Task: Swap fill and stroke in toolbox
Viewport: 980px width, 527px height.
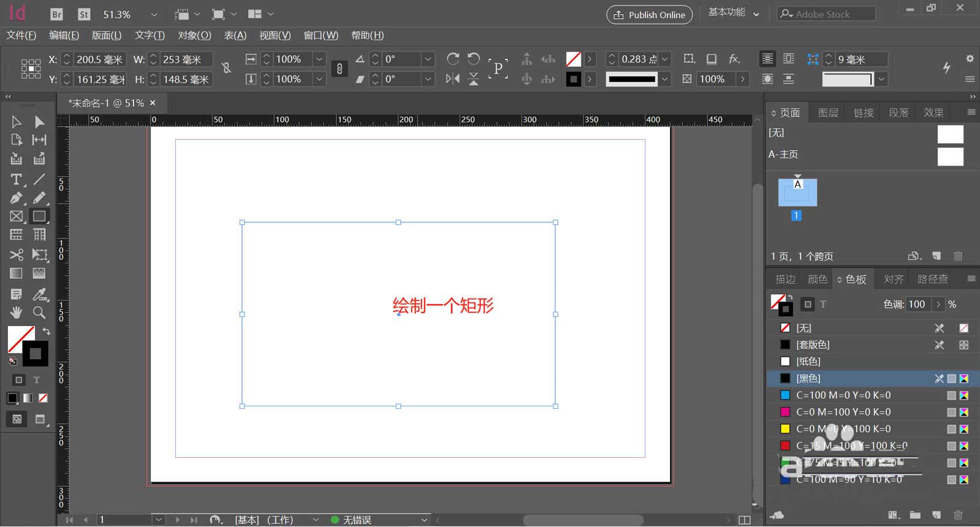Action: (x=47, y=331)
